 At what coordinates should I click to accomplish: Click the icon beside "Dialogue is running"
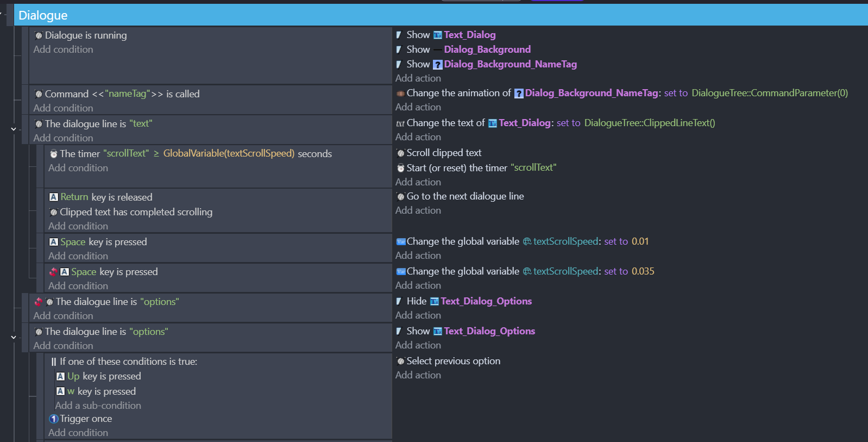point(39,35)
